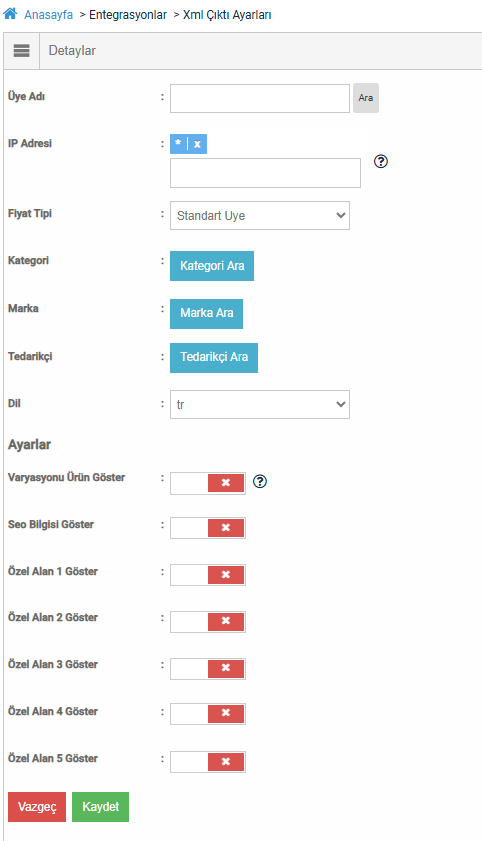Remove the asterisk IP tag using its x

click(197, 144)
